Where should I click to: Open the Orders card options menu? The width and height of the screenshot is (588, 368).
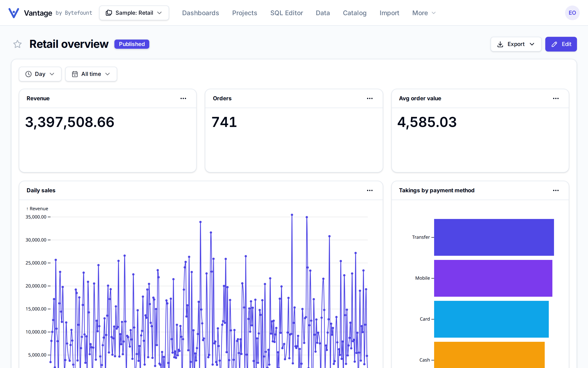click(x=370, y=98)
